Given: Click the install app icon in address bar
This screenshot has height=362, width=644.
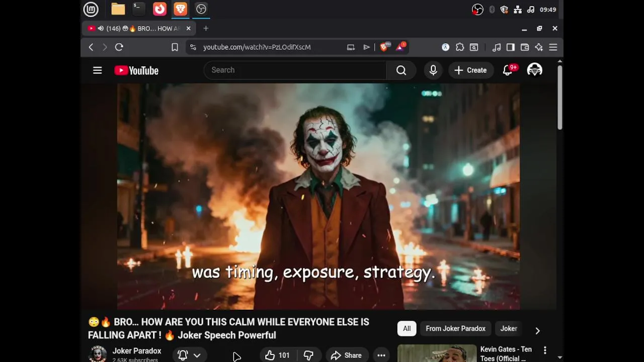Looking at the screenshot, I should (x=351, y=47).
